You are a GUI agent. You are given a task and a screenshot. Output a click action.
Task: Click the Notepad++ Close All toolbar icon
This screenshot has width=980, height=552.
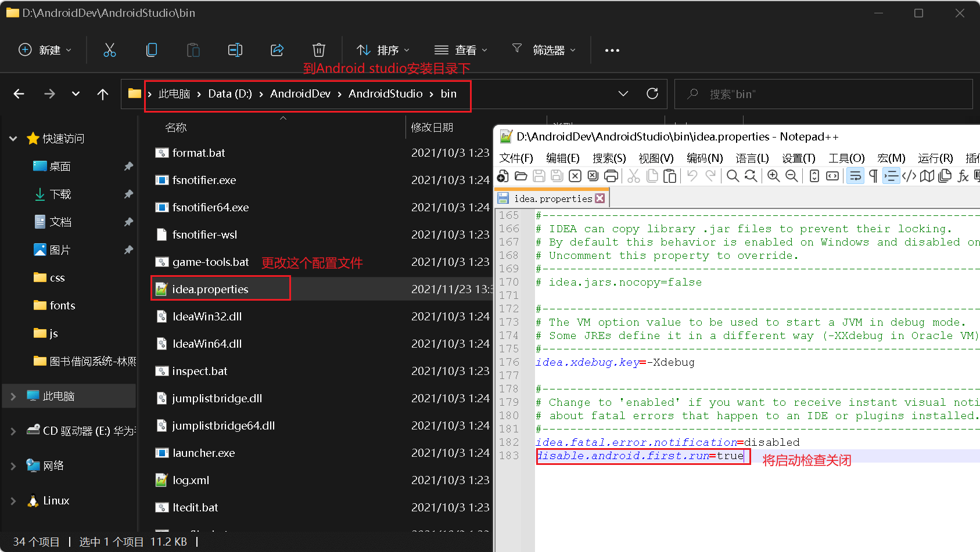click(593, 176)
